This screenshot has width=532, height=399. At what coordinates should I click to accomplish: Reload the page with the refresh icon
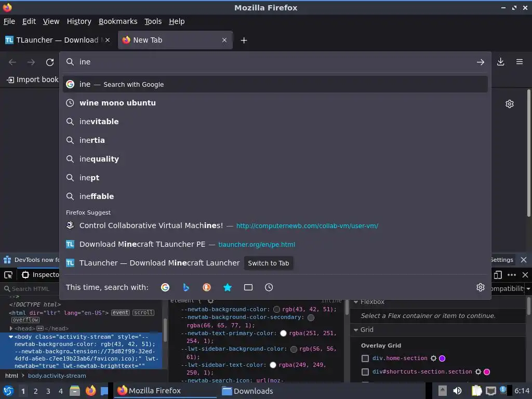(50, 62)
